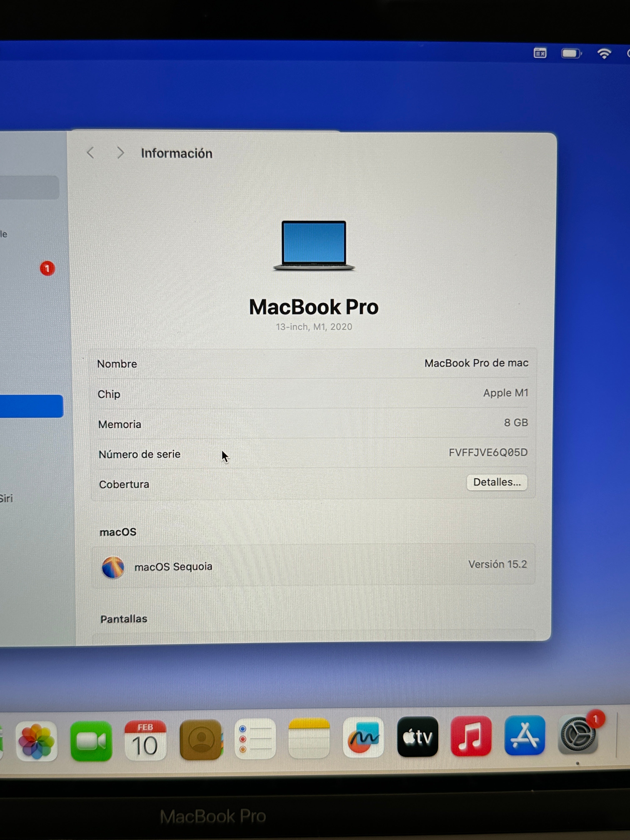Click the serial number FVFFJVE6Q05D
The image size is (630, 840).
pos(488,453)
